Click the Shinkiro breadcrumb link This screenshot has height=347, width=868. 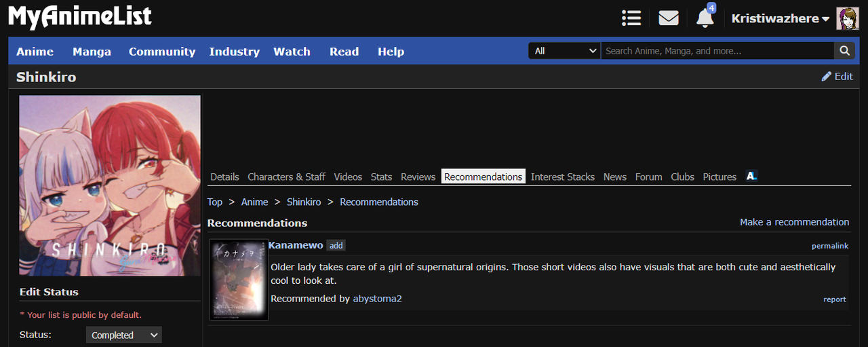click(x=304, y=202)
